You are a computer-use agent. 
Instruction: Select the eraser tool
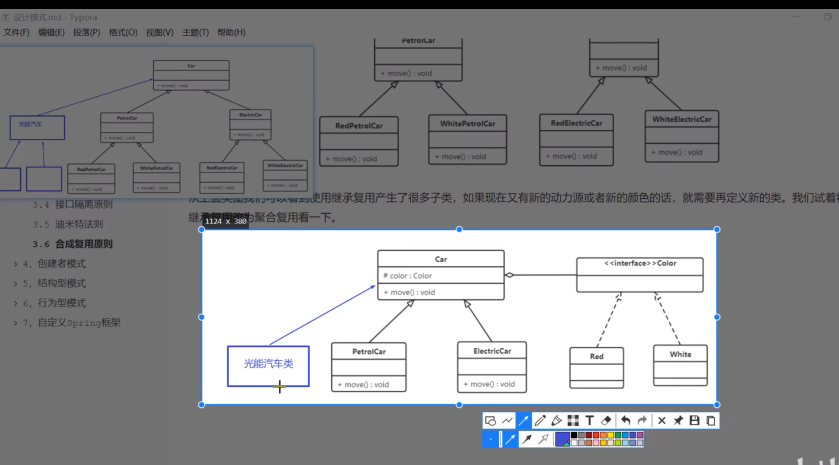pyautogui.click(x=606, y=421)
